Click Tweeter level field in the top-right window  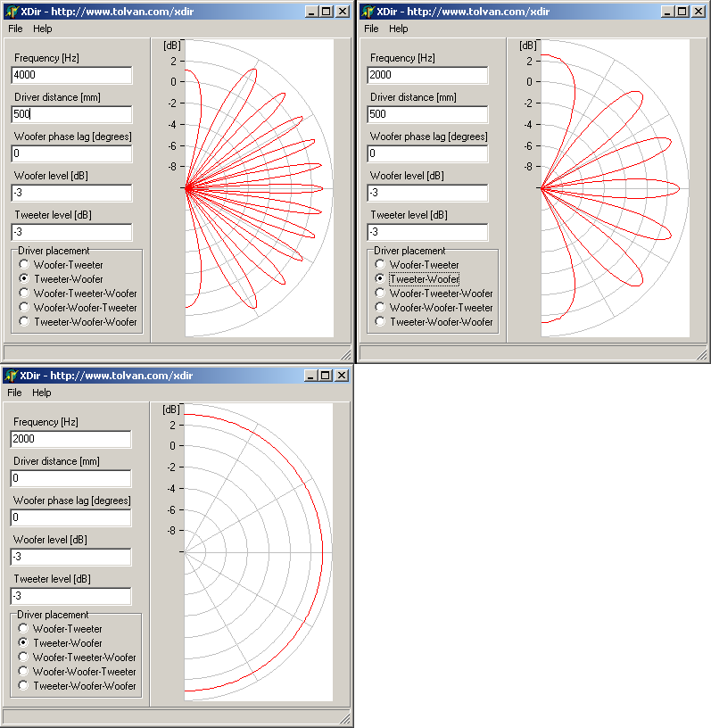point(427,232)
